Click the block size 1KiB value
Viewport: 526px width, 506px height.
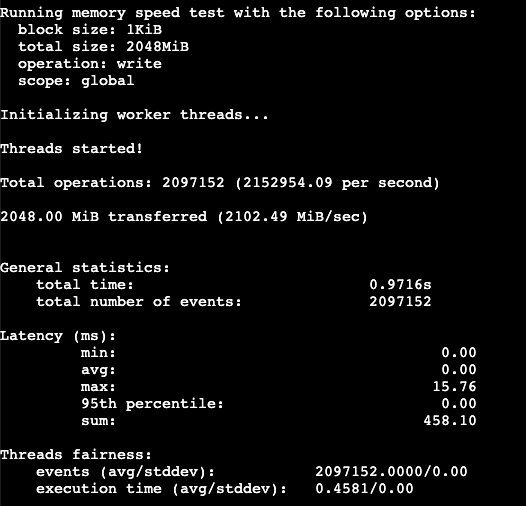coord(144,30)
